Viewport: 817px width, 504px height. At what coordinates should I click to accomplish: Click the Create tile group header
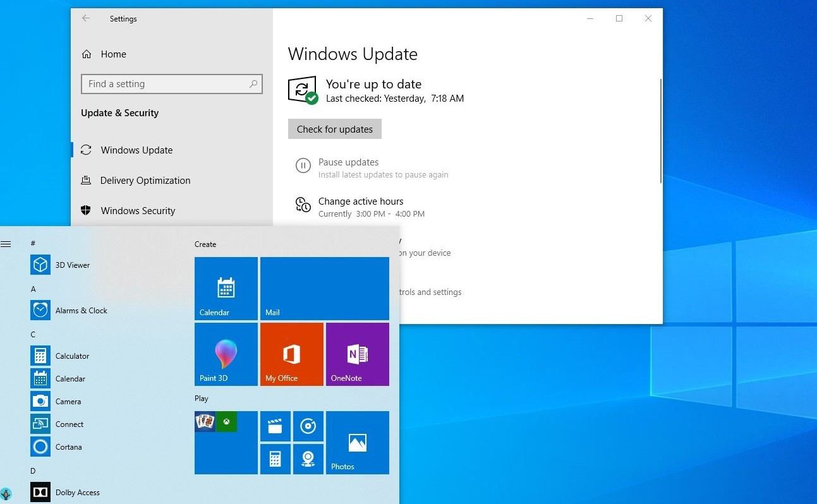click(x=205, y=244)
